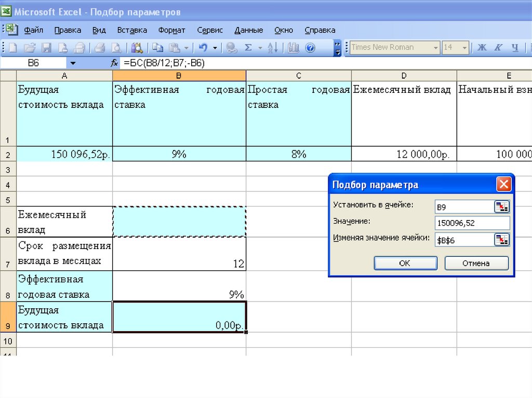Expand the Times New Roman font dropdown
The width and height of the screenshot is (532, 398).
tap(436, 47)
